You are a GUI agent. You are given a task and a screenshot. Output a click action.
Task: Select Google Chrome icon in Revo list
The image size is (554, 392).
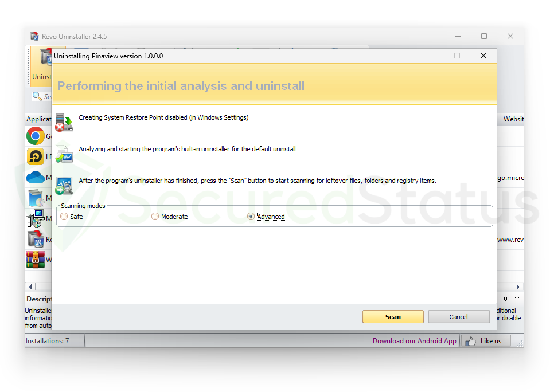[x=36, y=136]
